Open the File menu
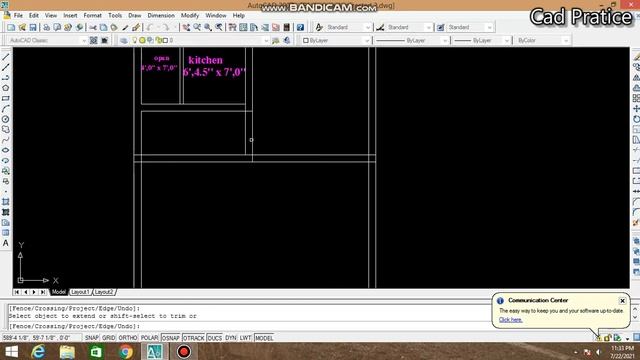The height and width of the screenshot is (360, 640). coord(18,16)
